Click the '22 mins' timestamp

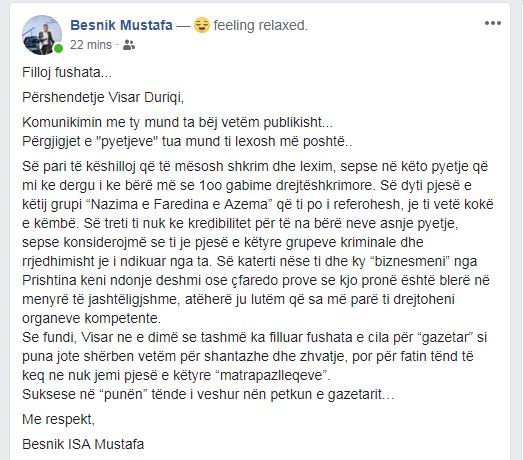click(x=91, y=45)
